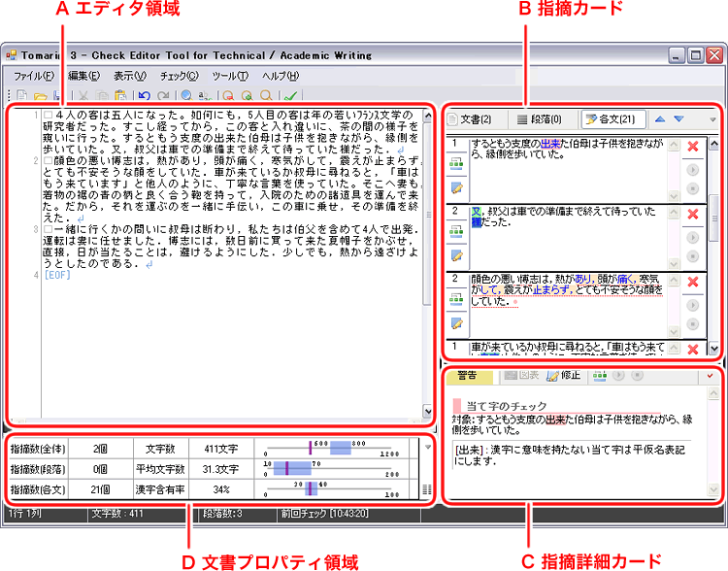Click the 平均文字数 range gauge bar

coord(332,469)
